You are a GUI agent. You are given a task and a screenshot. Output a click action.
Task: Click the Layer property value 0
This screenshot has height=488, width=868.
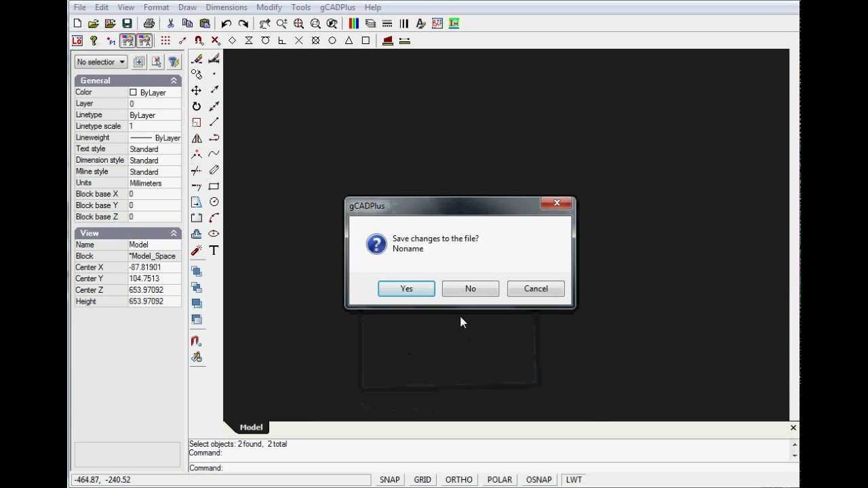155,104
